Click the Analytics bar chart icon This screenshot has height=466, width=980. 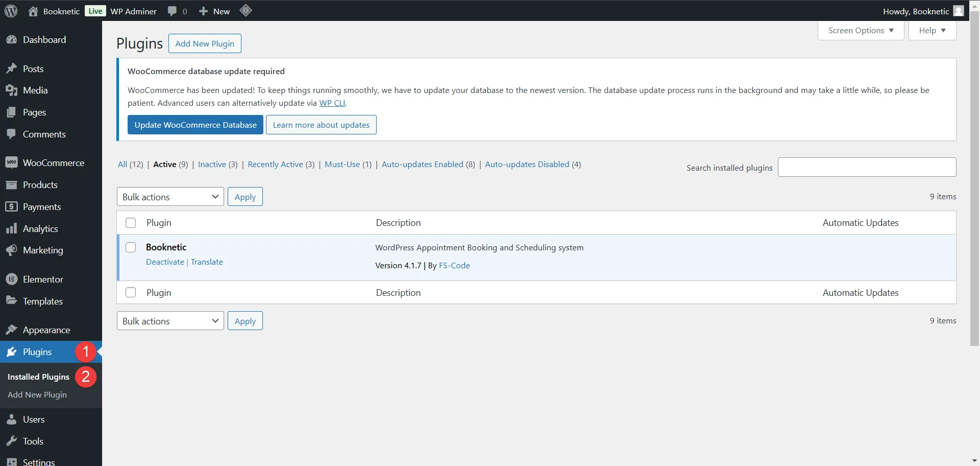click(11, 228)
